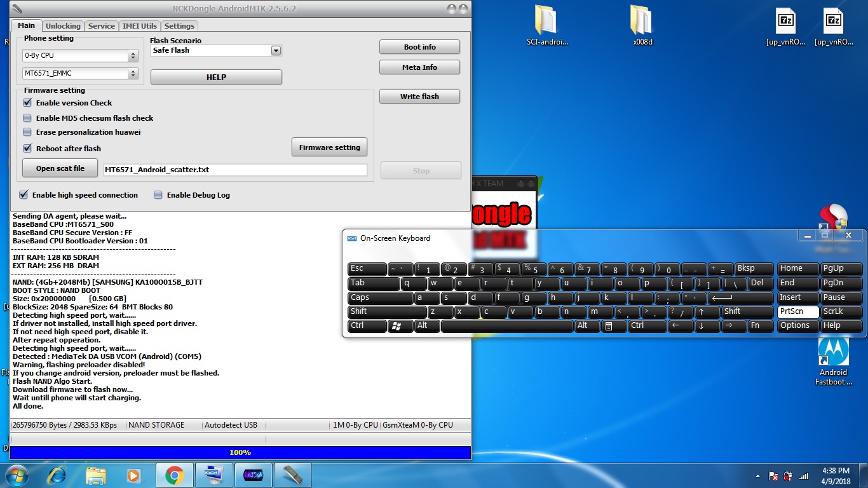Click the On-Screen Keyboard taskbar icon
The image size is (868, 488).
click(x=214, y=475)
